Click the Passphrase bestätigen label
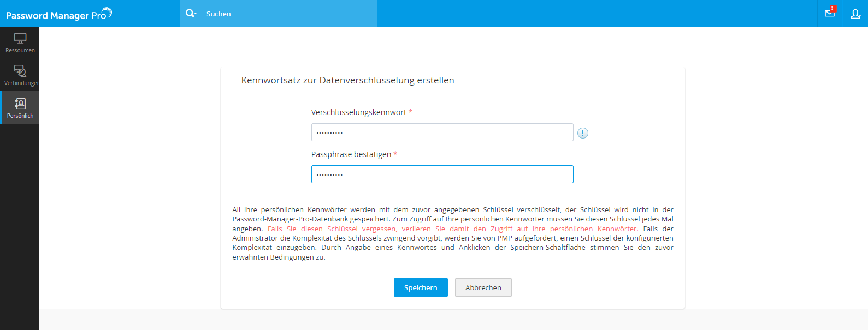The height and width of the screenshot is (330, 868). (351, 154)
